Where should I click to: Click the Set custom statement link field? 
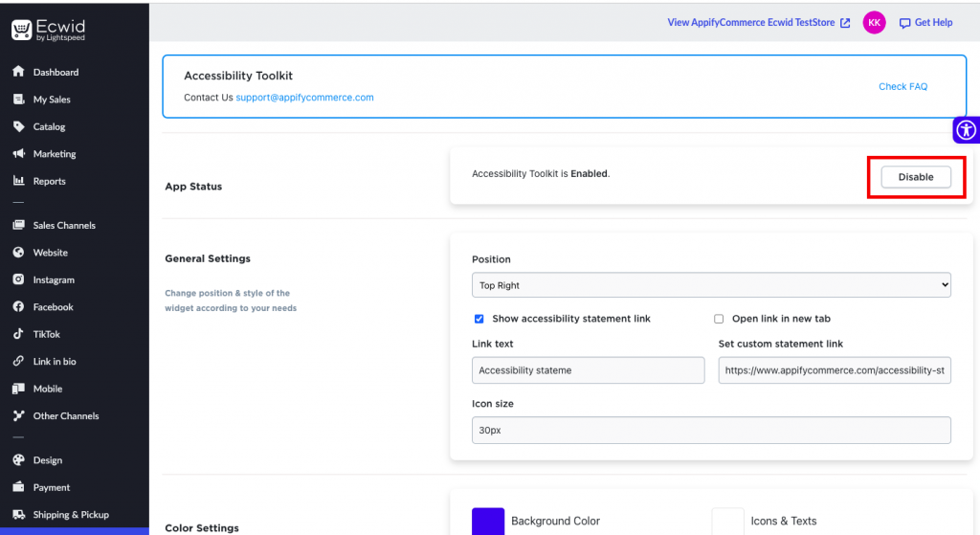point(835,370)
